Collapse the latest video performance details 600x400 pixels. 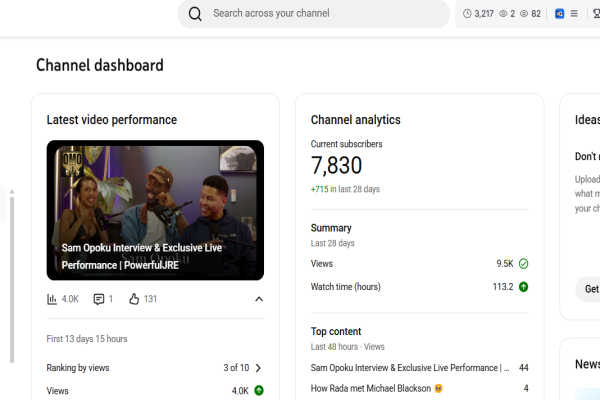click(259, 299)
